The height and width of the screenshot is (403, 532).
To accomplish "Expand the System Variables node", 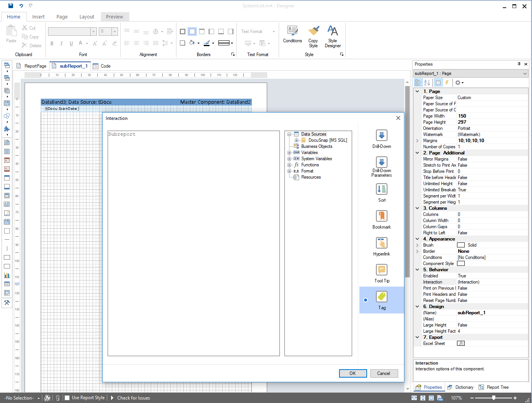I will [x=289, y=159].
